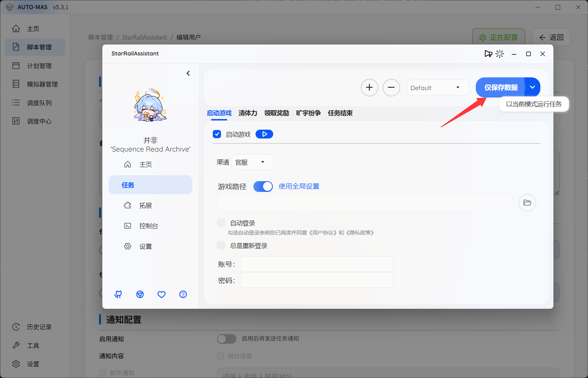Toggle the sun theme icon
This screenshot has height=378, width=588.
pyautogui.click(x=499, y=54)
